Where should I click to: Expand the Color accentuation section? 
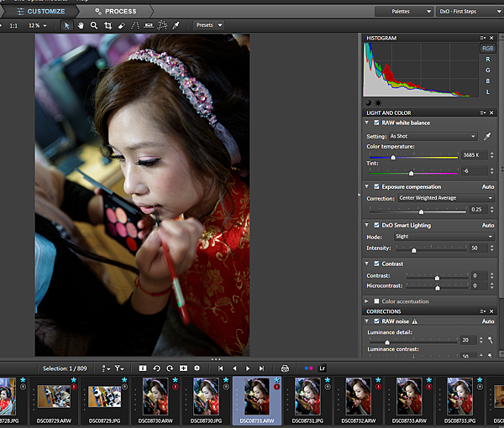pos(367,301)
